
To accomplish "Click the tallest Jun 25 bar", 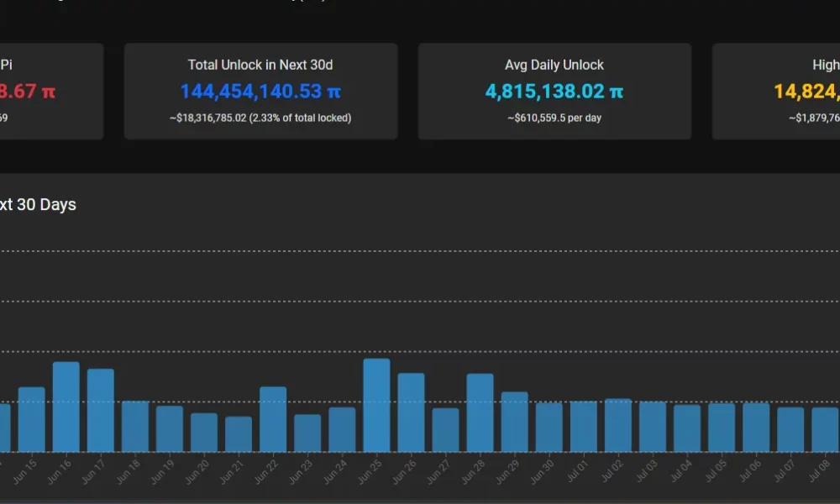I will click(x=376, y=406).
